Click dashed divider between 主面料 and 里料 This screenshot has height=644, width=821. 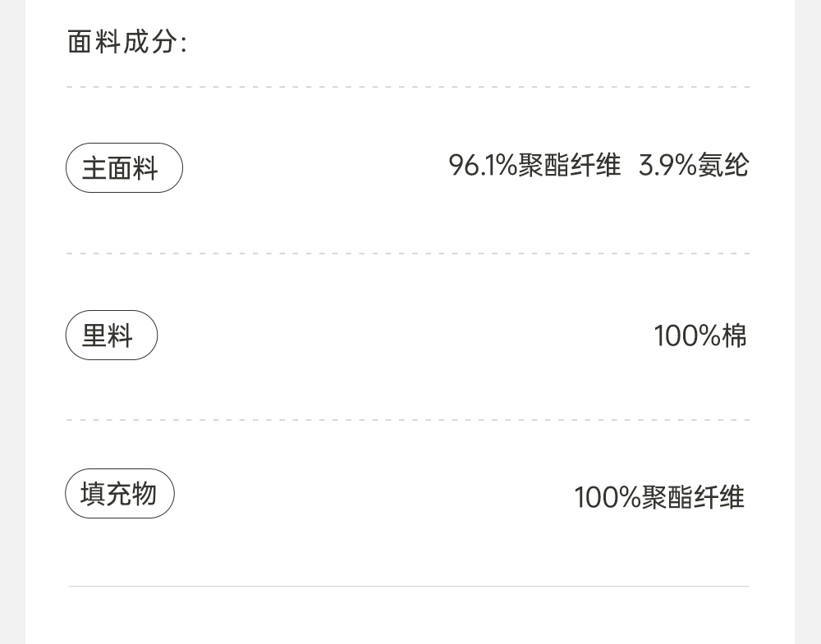[409, 253]
